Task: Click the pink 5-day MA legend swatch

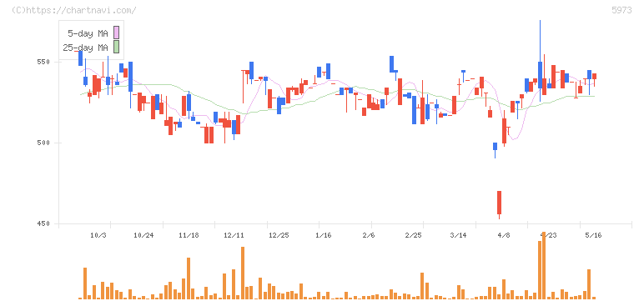Action: (116, 33)
